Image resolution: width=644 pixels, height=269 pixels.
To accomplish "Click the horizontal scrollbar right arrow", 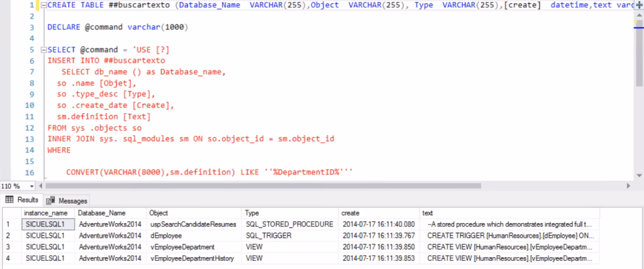I will point(628,186).
